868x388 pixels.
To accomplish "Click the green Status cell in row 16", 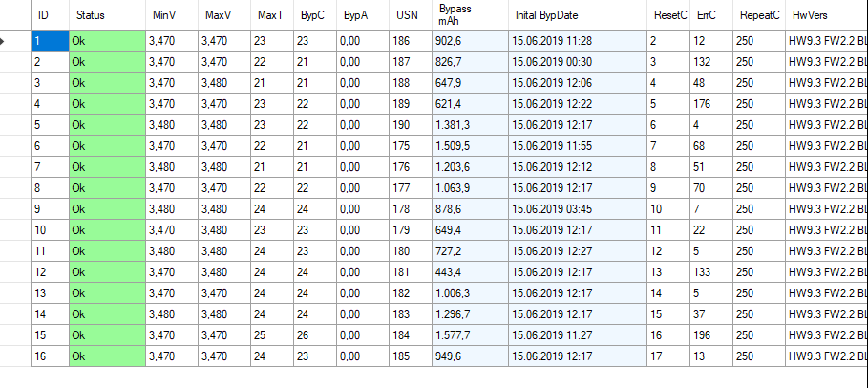I will (107, 356).
